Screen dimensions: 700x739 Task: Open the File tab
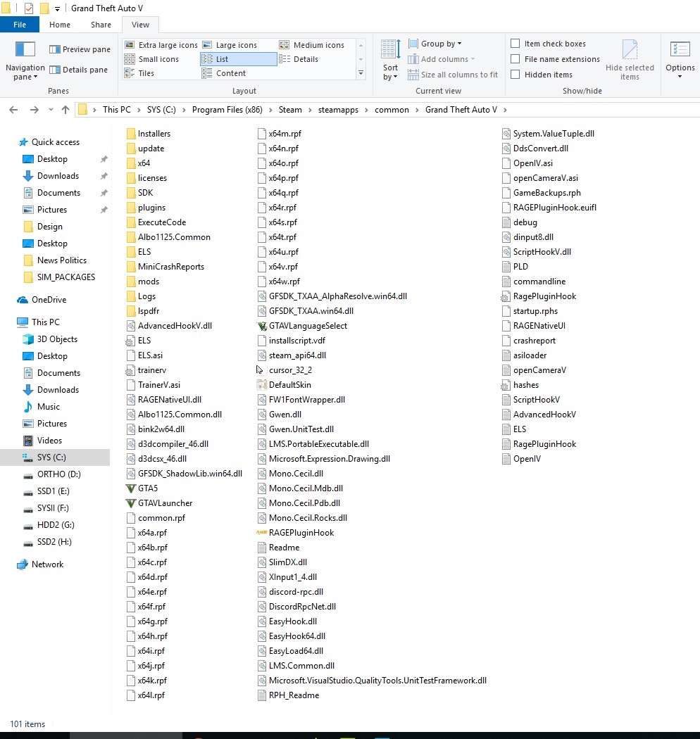point(20,25)
